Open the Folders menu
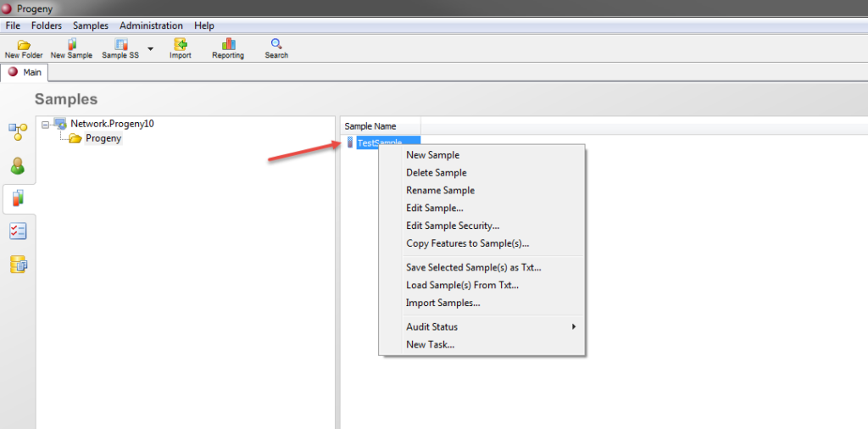 tap(47, 25)
